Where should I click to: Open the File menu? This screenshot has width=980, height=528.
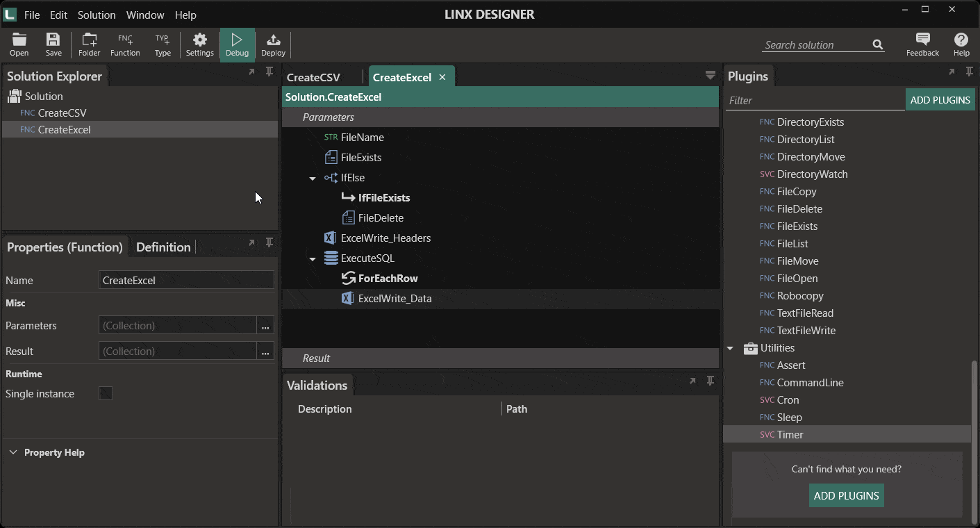point(32,15)
